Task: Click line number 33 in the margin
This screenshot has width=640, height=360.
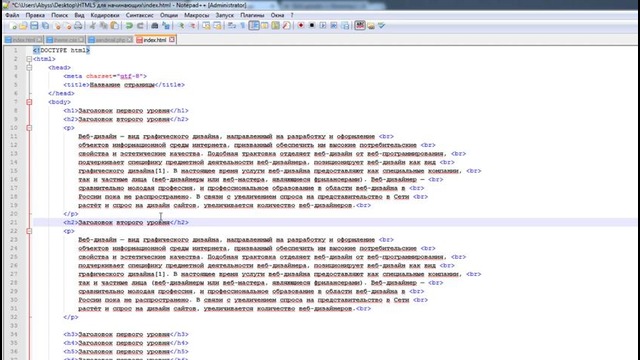Action: pyautogui.click(x=14, y=326)
